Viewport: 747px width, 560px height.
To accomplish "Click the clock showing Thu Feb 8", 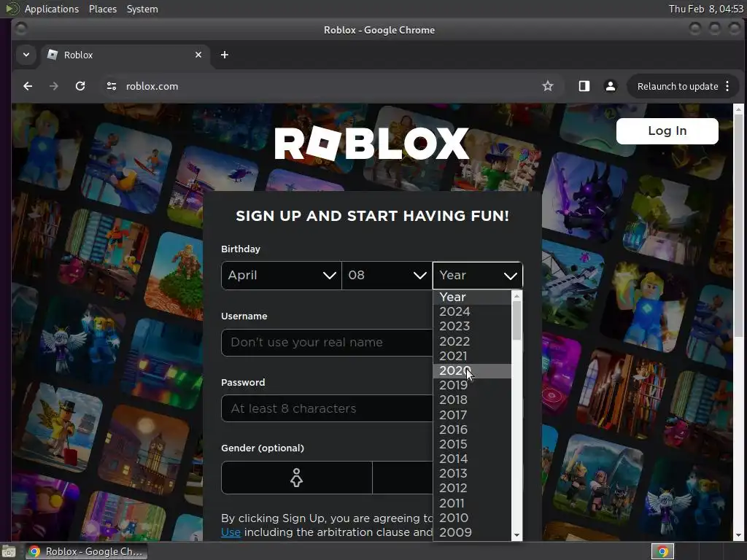I will pyautogui.click(x=705, y=9).
